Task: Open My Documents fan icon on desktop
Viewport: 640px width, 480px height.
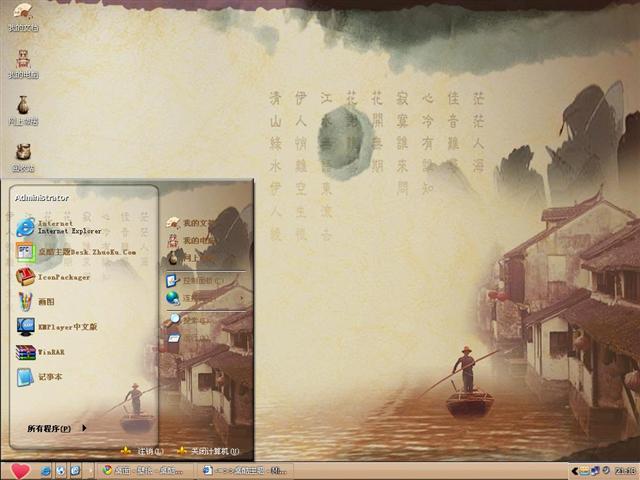Action: [23, 16]
